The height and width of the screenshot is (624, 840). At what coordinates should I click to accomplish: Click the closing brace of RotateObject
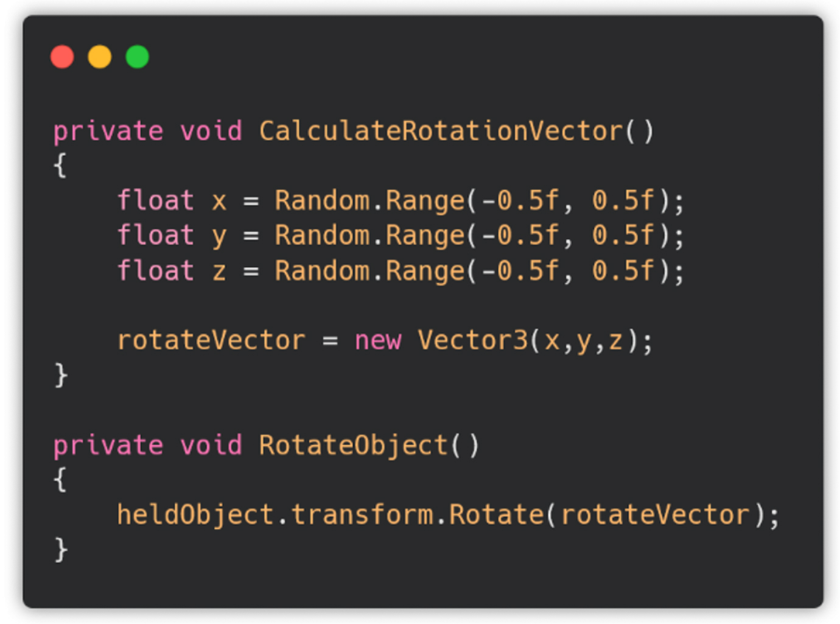[61, 549]
